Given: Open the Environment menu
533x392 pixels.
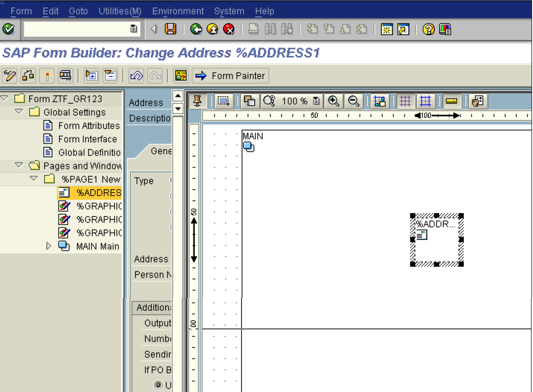Looking at the screenshot, I should tap(178, 11).
